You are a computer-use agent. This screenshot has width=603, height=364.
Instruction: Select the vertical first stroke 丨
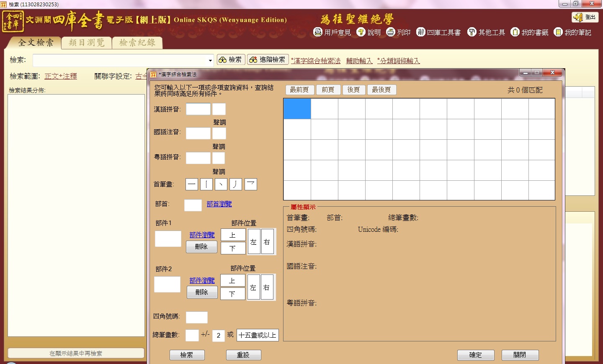(206, 185)
